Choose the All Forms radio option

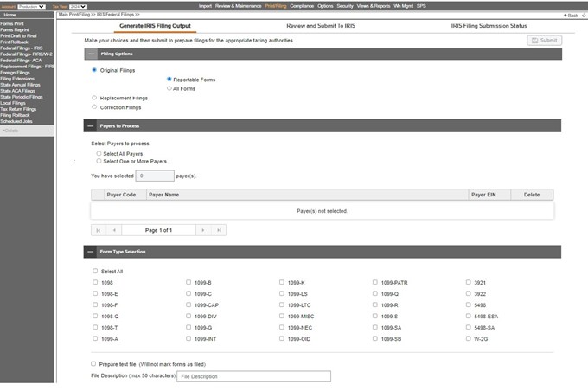point(169,88)
